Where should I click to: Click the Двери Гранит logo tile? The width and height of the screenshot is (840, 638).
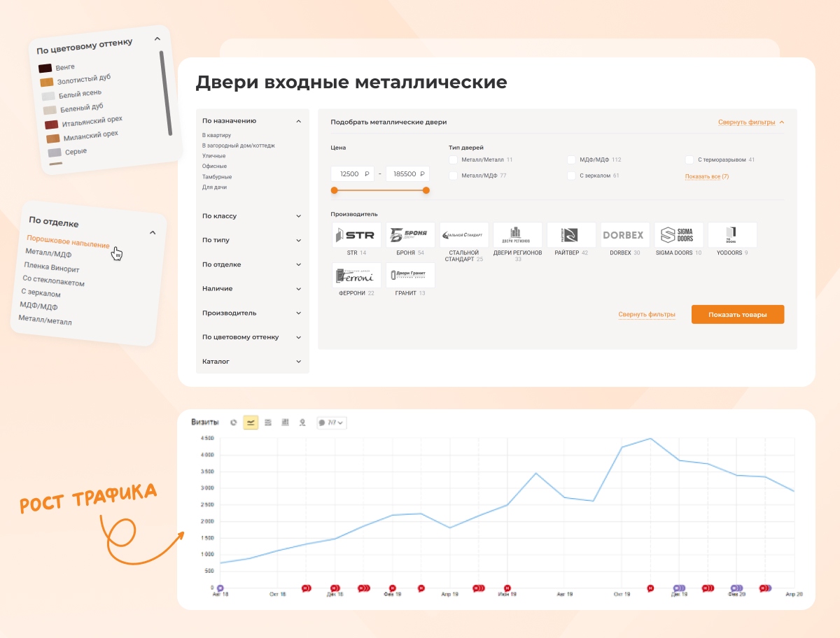(410, 276)
